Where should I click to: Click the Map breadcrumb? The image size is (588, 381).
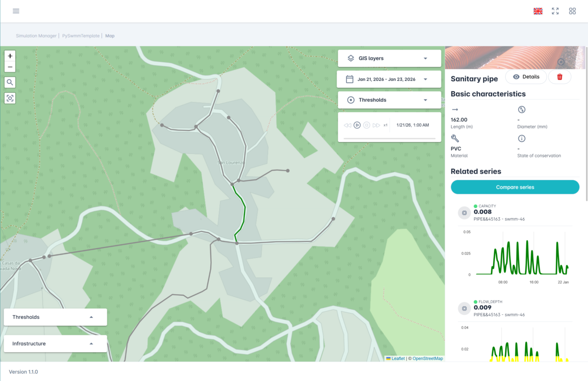[x=110, y=36]
